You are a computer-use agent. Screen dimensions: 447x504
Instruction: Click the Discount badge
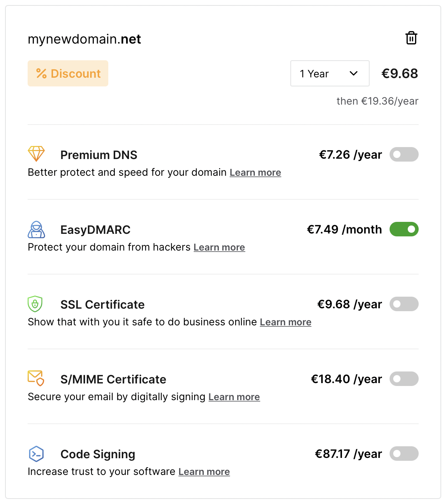pos(68,74)
